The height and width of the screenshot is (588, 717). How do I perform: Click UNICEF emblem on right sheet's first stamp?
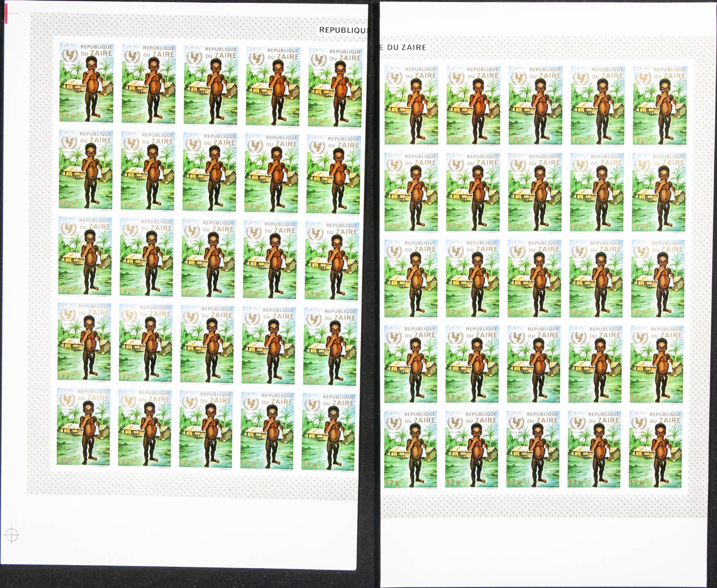tap(394, 78)
